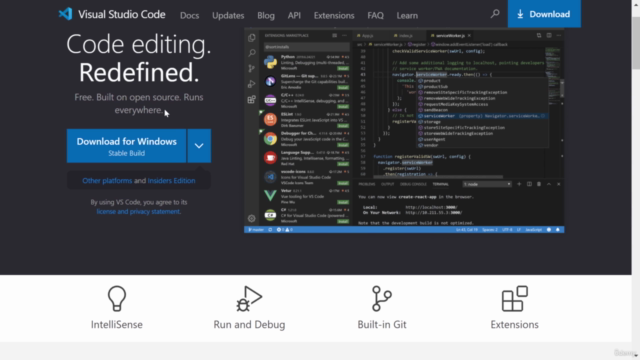Click the C# extension logo in hero screenshot
Image resolution: width=640 pixels, height=360 pixels.
point(270,215)
